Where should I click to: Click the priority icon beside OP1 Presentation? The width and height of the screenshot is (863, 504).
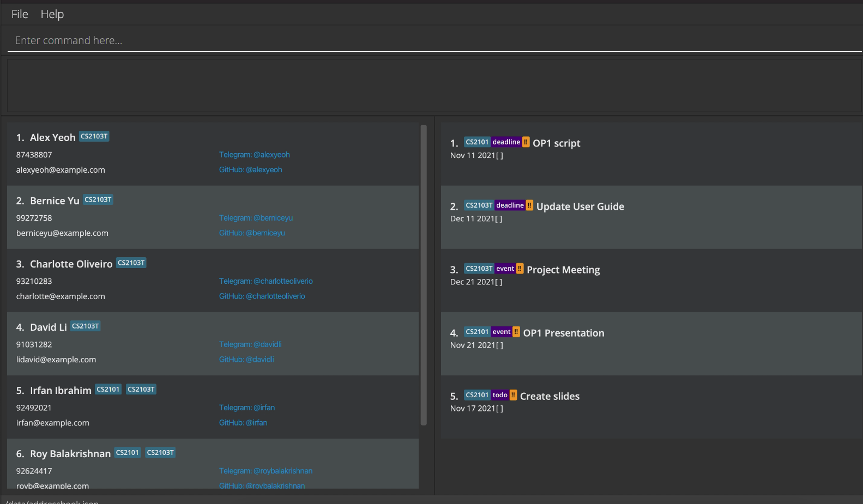click(516, 332)
